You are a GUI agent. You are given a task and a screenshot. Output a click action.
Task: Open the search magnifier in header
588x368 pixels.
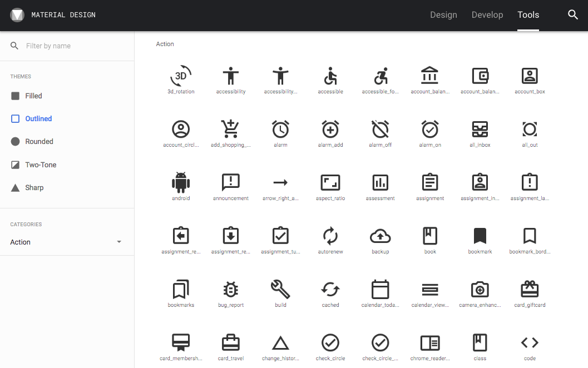point(573,15)
